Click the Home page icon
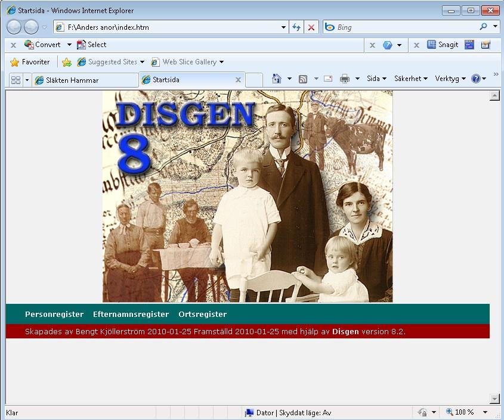 point(276,79)
